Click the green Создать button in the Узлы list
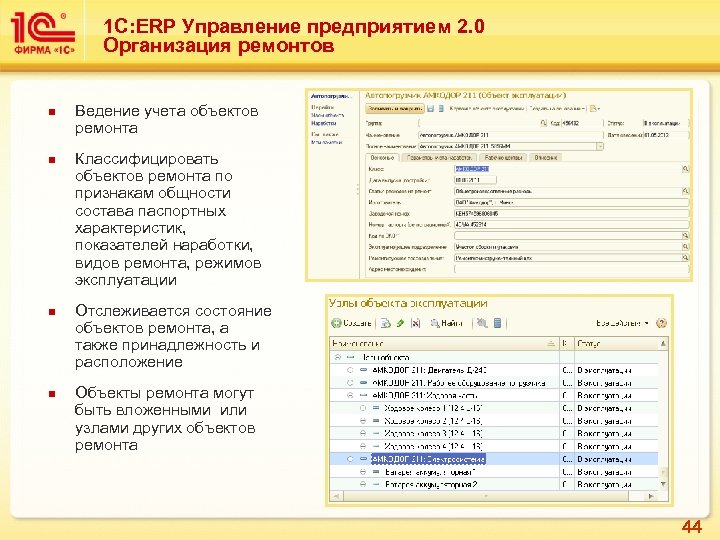Screen dimensions: 720x540 coord(351,323)
